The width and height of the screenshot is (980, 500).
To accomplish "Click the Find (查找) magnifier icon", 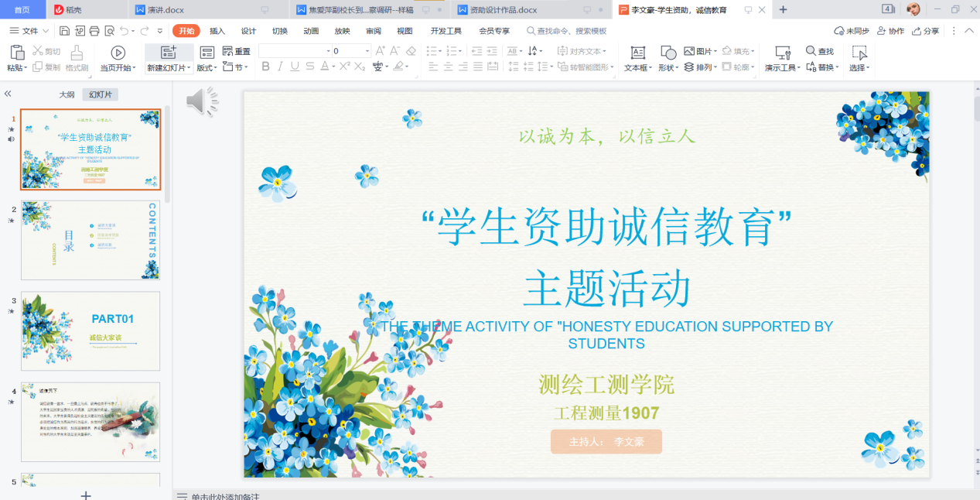I will point(811,51).
